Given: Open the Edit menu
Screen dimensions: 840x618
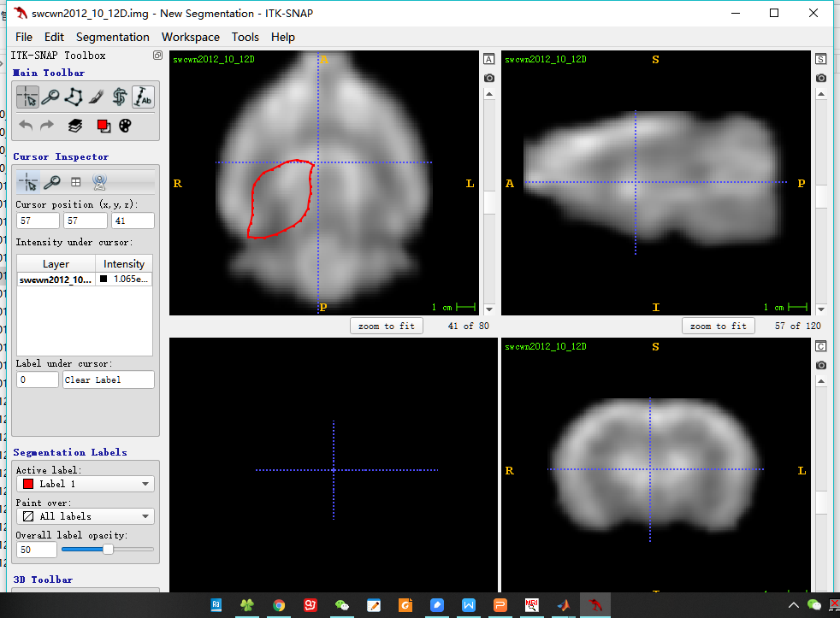Looking at the screenshot, I should tap(54, 37).
